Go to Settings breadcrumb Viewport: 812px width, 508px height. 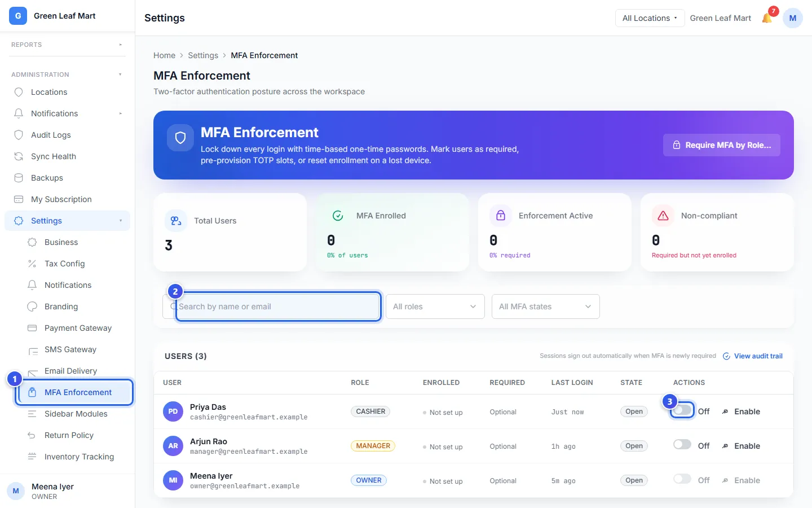point(203,55)
